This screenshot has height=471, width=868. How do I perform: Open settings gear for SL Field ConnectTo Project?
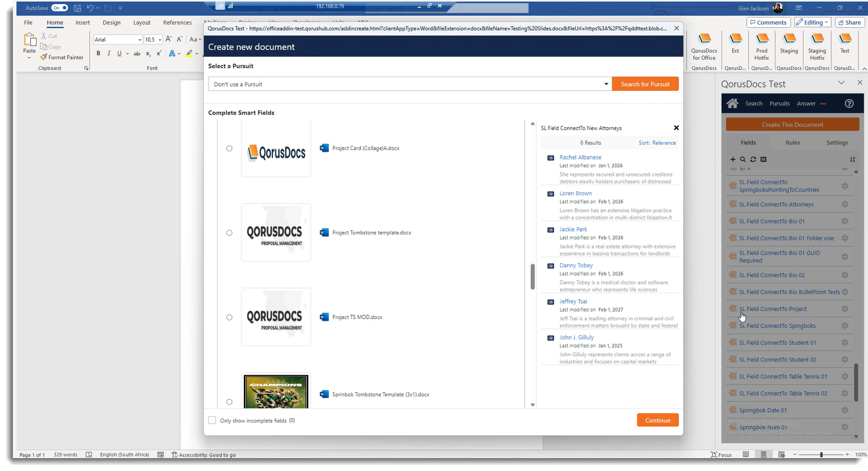click(x=844, y=309)
